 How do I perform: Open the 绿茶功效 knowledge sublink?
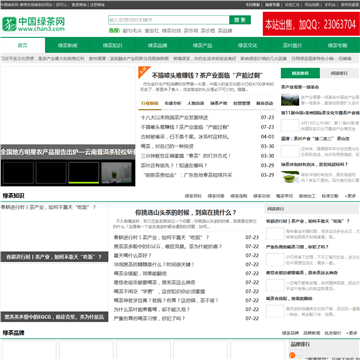261,196
